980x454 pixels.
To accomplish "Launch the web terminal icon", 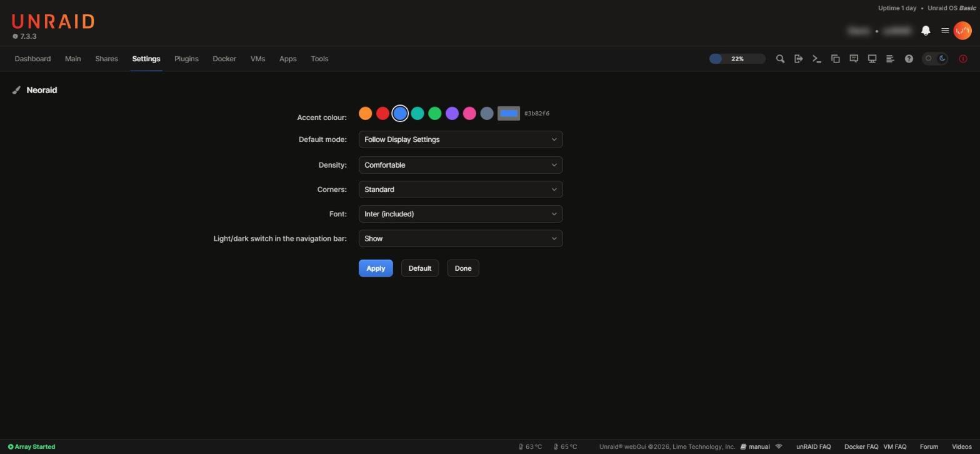I will point(817,59).
